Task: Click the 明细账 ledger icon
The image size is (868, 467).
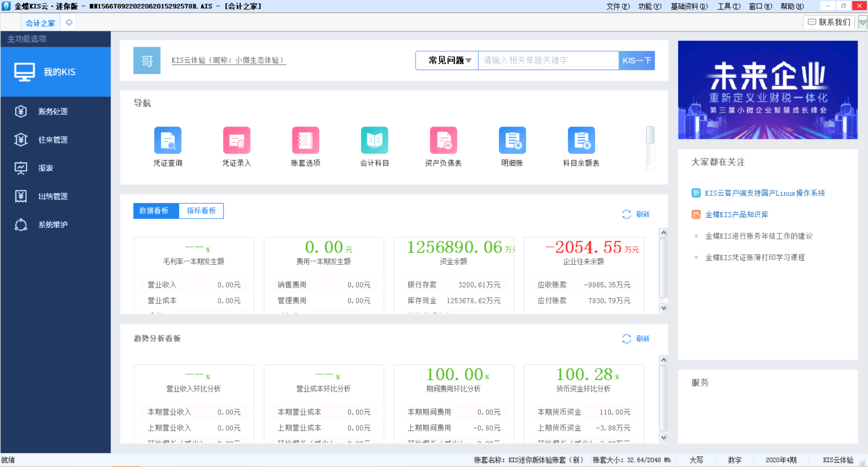Action: tap(512, 140)
